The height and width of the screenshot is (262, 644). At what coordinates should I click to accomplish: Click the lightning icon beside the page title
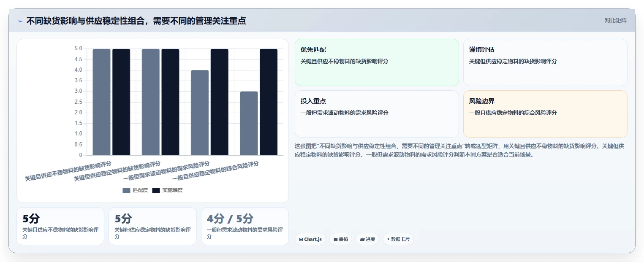tap(20, 21)
